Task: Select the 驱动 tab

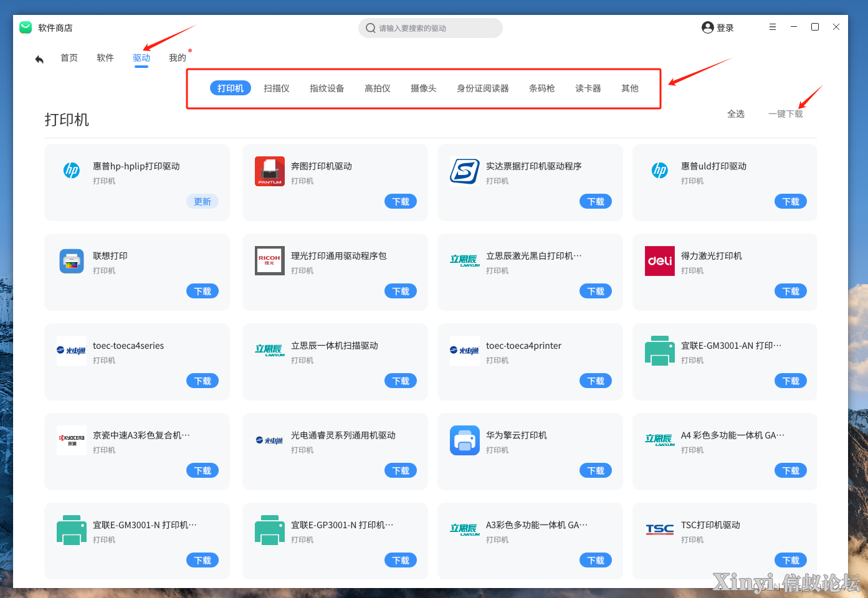Action: click(141, 58)
